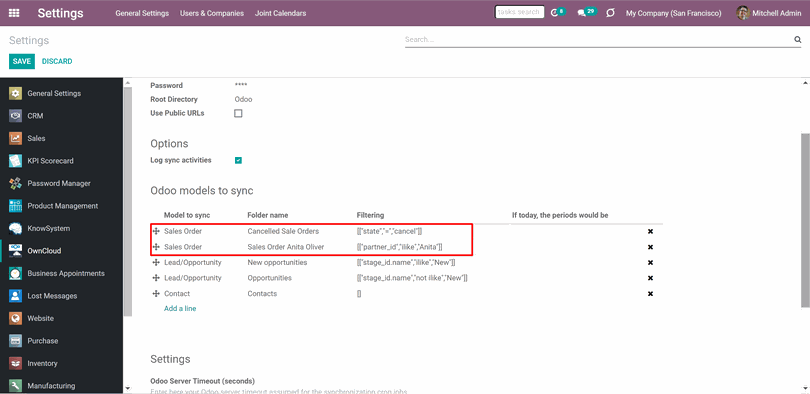Grab the drag handle of Cancelled Sale Orders row

pos(156,231)
